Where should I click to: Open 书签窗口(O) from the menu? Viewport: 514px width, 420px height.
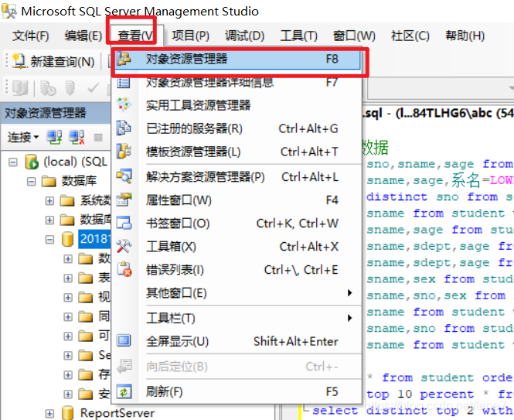[x=237, y=224]
